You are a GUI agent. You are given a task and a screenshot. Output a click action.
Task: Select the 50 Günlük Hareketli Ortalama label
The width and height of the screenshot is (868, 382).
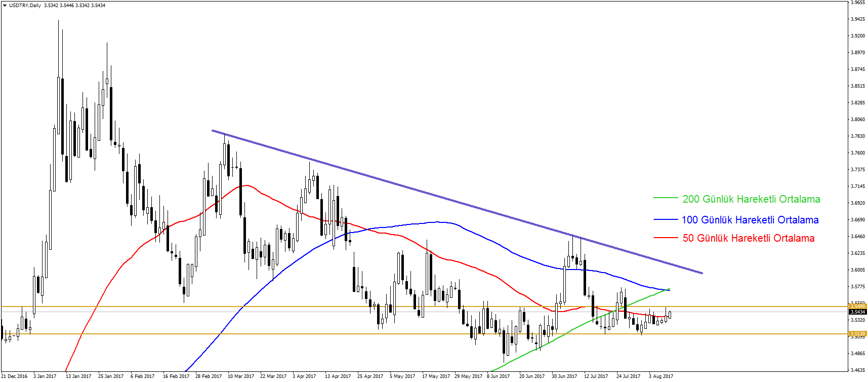coord(749,238)
